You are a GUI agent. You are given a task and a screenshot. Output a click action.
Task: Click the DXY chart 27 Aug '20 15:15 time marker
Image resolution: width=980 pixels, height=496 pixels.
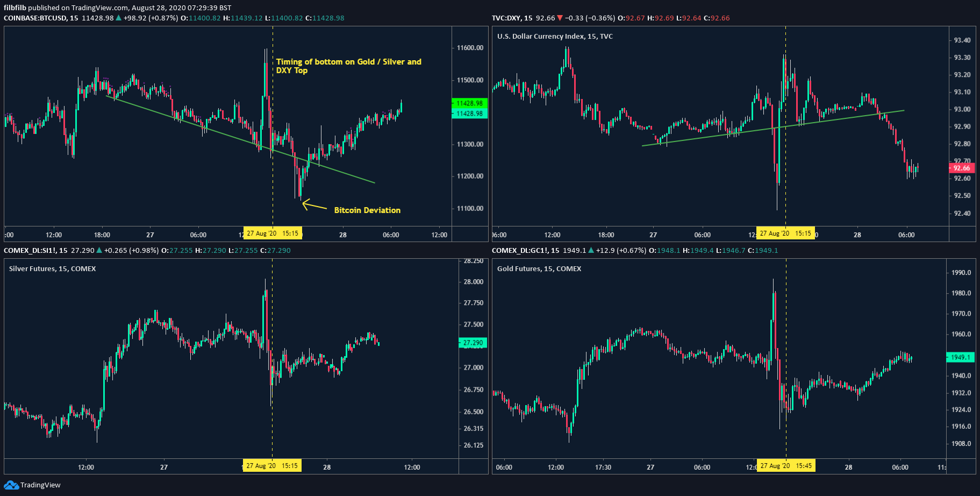(x=785, y=233)
